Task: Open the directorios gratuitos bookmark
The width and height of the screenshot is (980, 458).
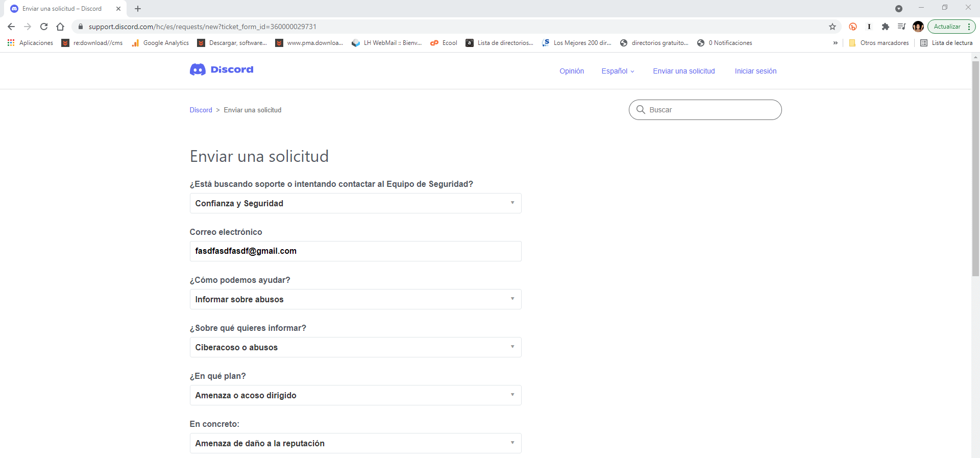Action: click(x=654, y=43)
